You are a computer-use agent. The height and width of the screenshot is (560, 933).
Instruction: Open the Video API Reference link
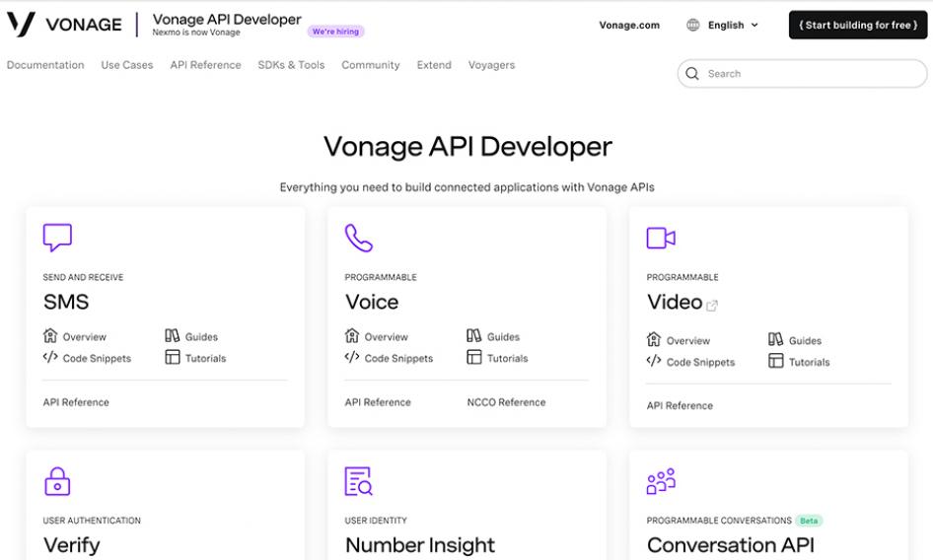point(680,406)
